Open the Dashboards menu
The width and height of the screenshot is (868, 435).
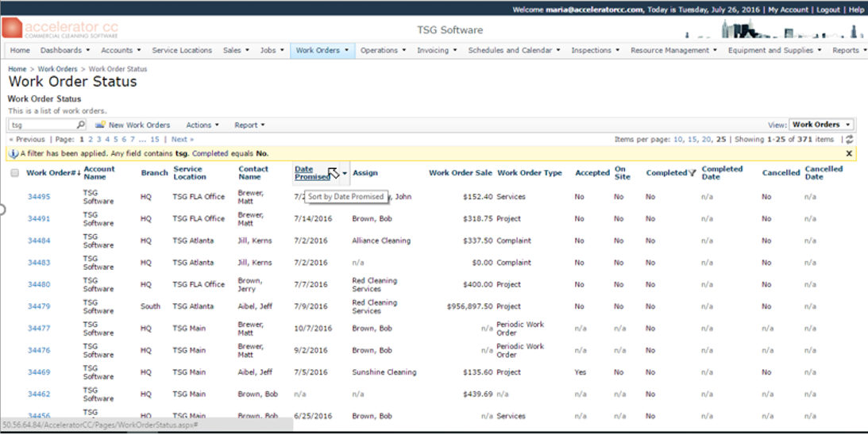65,50
